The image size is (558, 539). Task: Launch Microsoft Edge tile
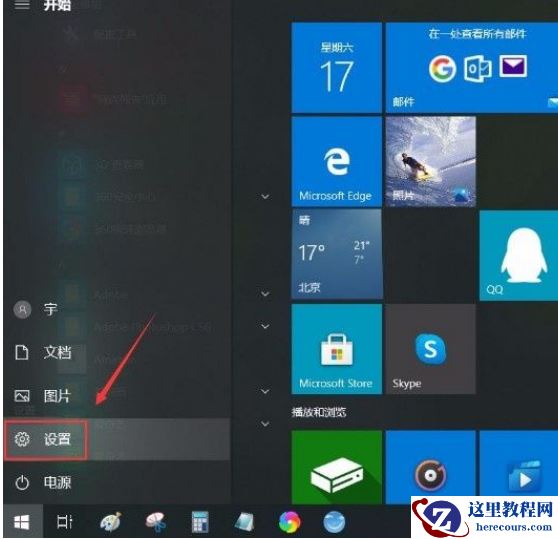tap(336, 162)
